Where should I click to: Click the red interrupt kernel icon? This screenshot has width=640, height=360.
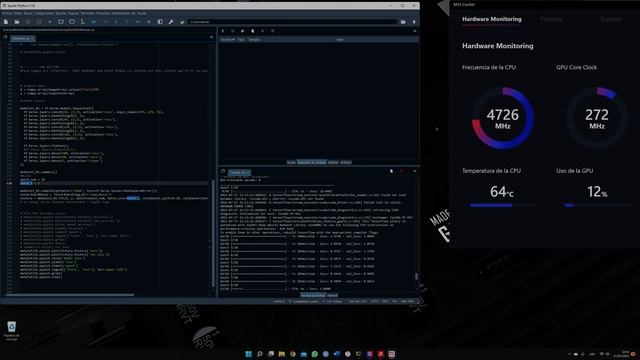(x=402, y=171)
